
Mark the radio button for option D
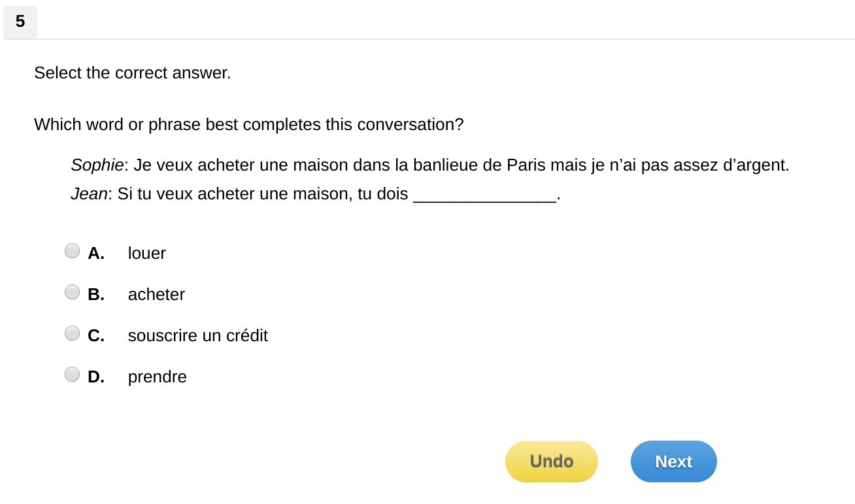tap(73, 375)
